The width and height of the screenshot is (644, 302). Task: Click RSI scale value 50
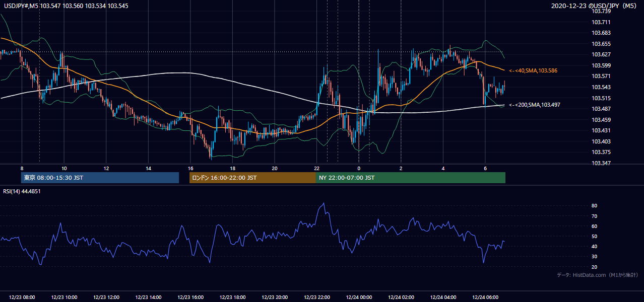pyautogui.click(x=594, y=237)
